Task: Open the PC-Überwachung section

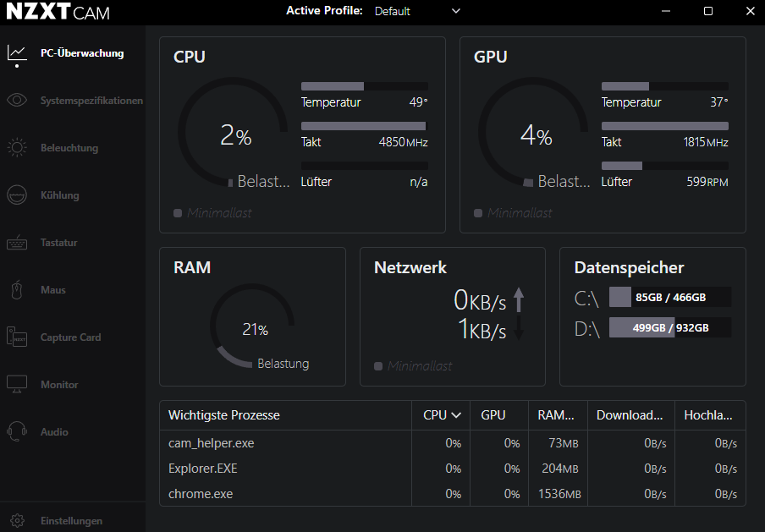Action: click(82, 53)
